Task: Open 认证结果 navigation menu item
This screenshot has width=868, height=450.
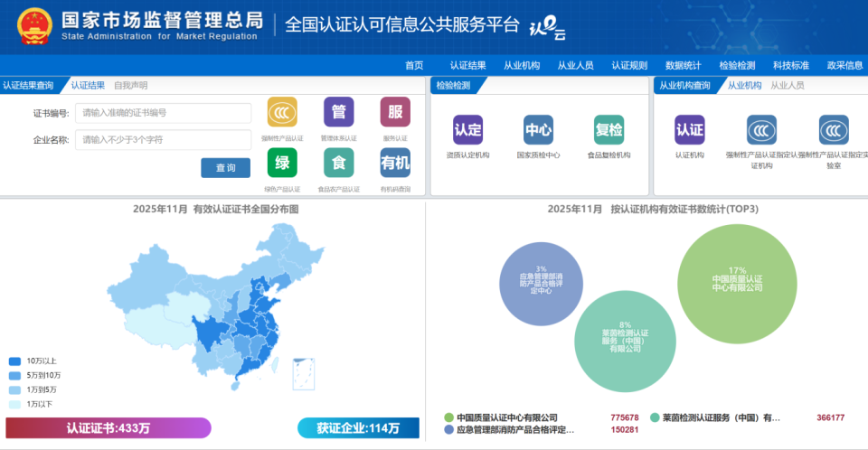Action: pos(467,65)
